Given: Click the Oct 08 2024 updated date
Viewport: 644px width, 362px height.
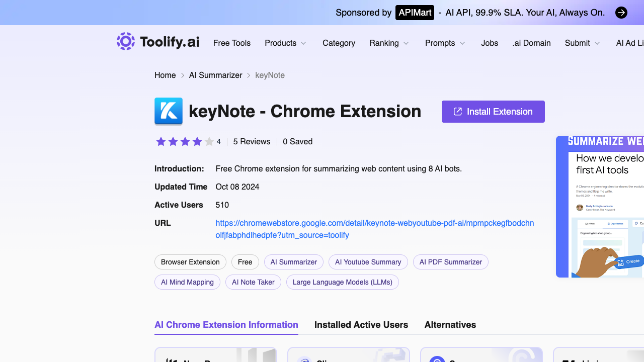Looking at the screenshot, I should click(237, 187).
